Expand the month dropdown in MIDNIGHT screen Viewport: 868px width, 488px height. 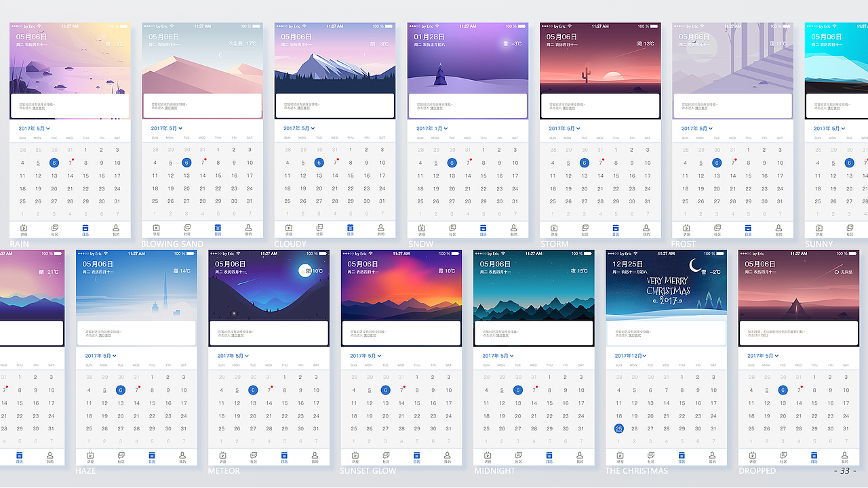point(499,355)
